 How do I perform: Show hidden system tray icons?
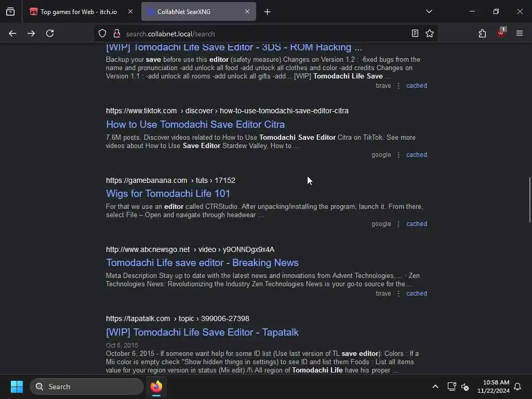point(435,387)
